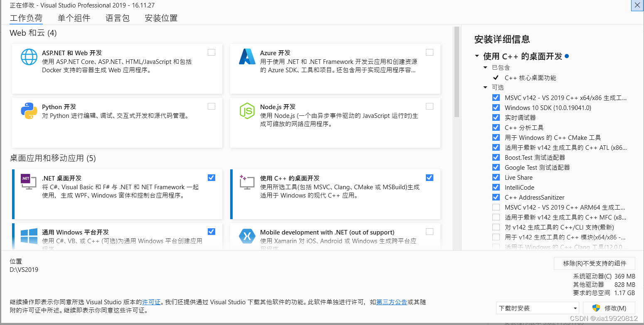644x325 pixels.
Task: Click the shield icon on Modify button
Action: pos(596,308)
